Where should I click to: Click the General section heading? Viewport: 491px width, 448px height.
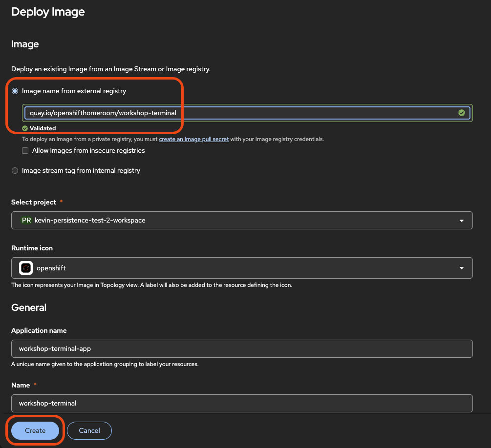tap(29, 307)
